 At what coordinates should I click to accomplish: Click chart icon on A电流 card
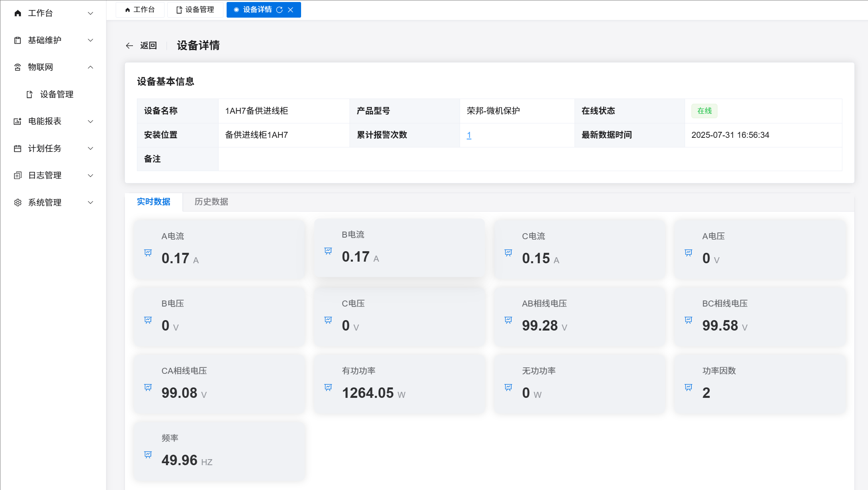tap(148, 252)
